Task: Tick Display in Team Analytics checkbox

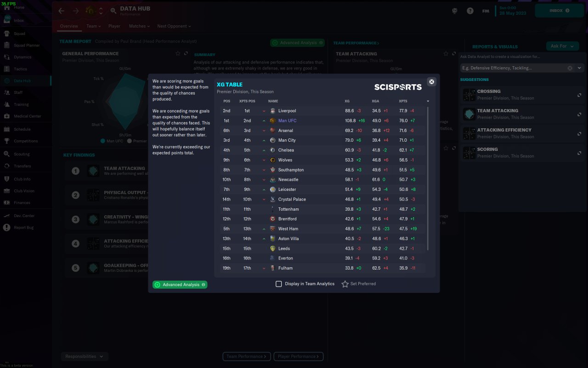Action: tap(278, 284)
